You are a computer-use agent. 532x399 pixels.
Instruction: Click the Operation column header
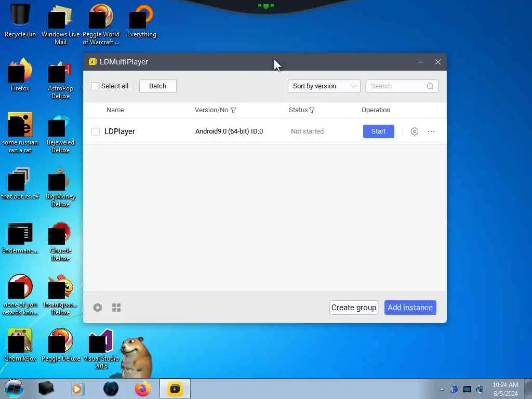[376, 110]
